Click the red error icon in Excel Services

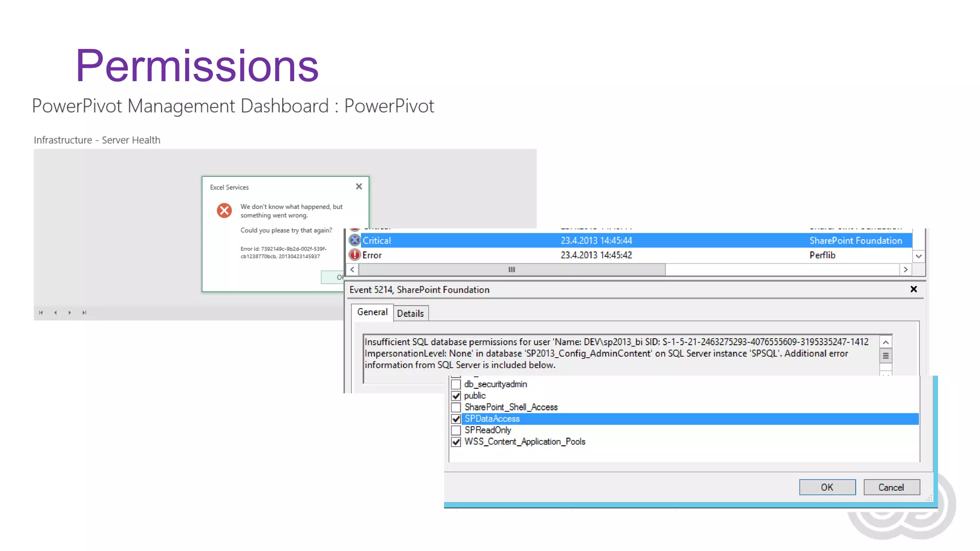224,210
